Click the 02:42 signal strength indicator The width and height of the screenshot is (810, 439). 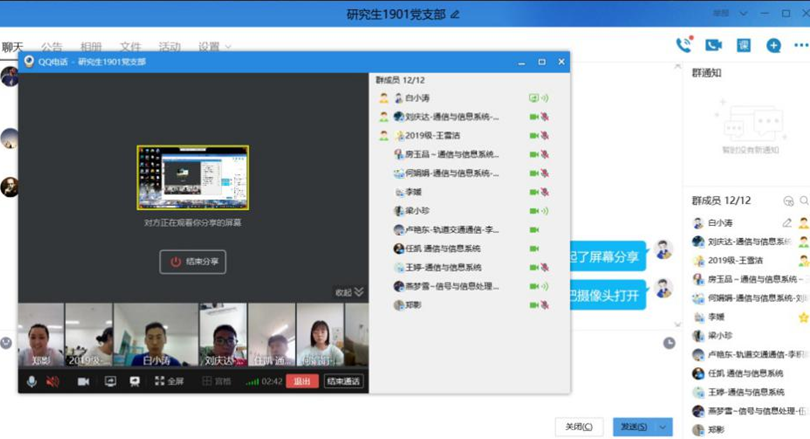(x=265, y=381)
